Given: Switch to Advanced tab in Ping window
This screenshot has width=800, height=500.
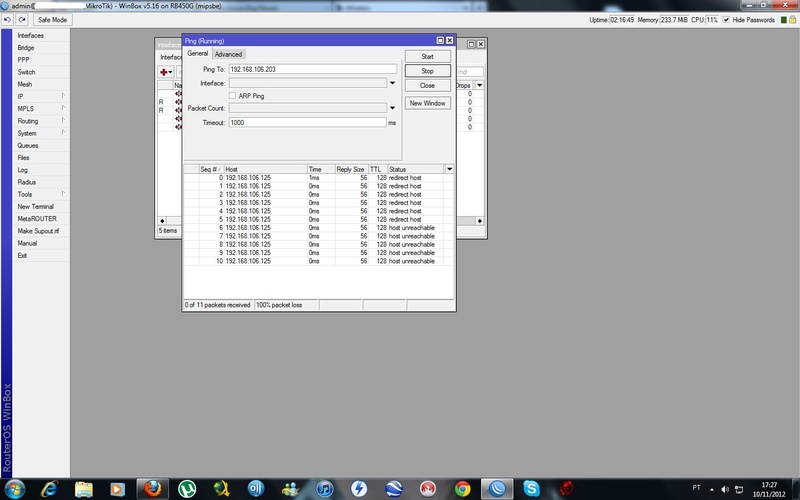Looking at the screenshot, I should (228, 55).
